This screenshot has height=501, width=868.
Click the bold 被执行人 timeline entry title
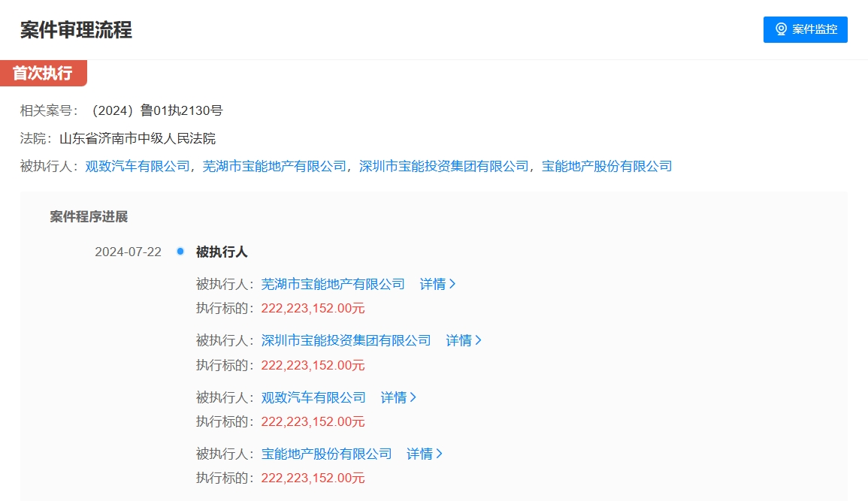click(x=222, y=252)
